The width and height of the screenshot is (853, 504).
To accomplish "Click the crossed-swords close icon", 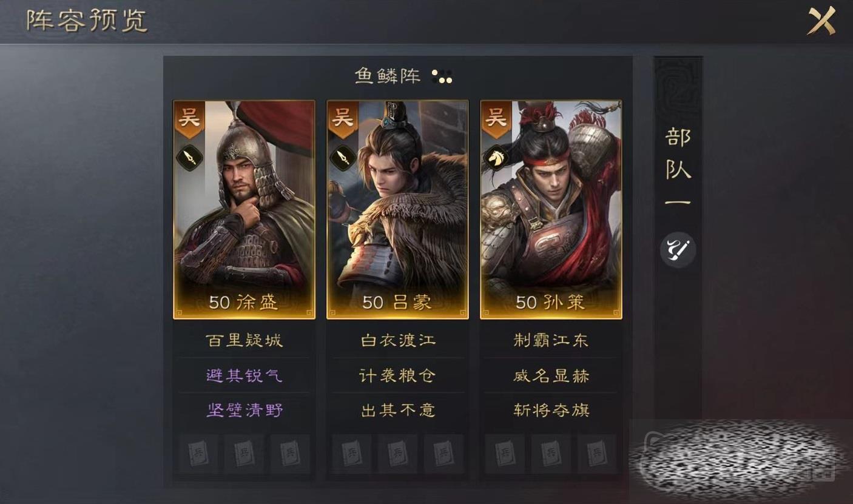I will (x=821, y=21).
